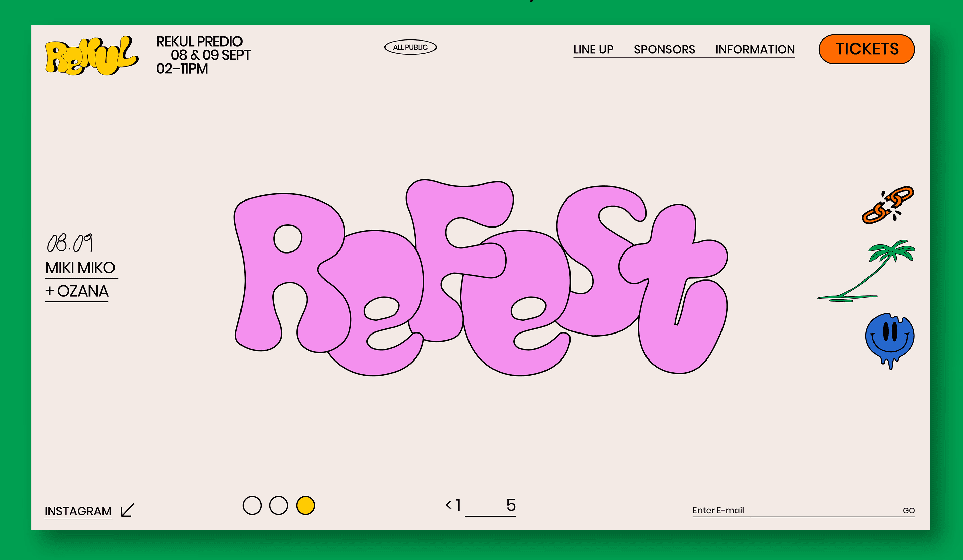963x560 pixels.
Task: Click the Instagram diagonal arrow icon
Action: (x=127, y=510)
